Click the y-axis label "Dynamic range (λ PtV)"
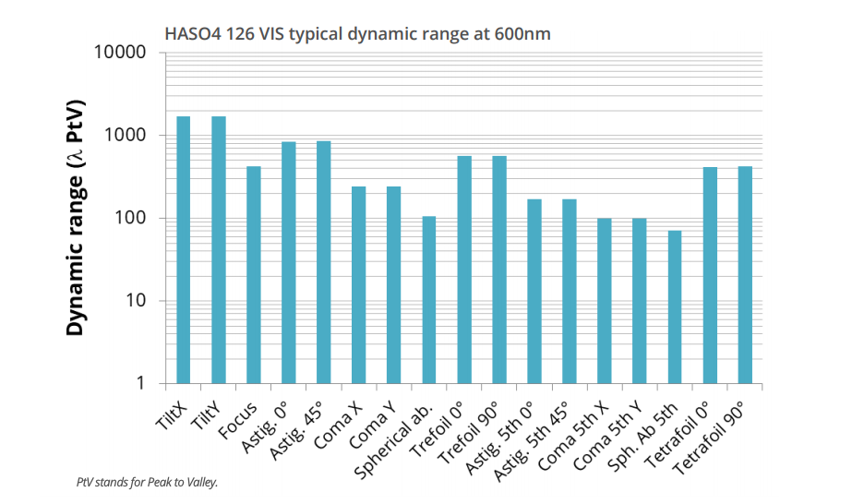864x504 pixels. coord(75,218)
